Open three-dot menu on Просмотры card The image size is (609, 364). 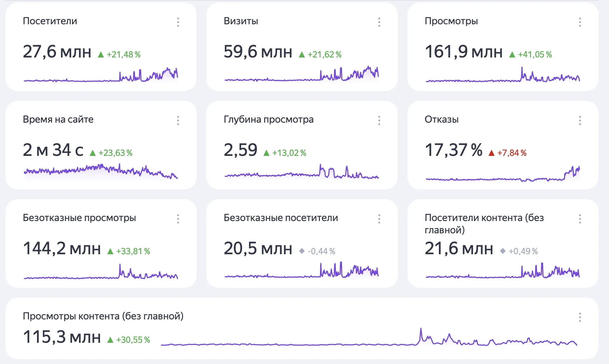(580, 22)
